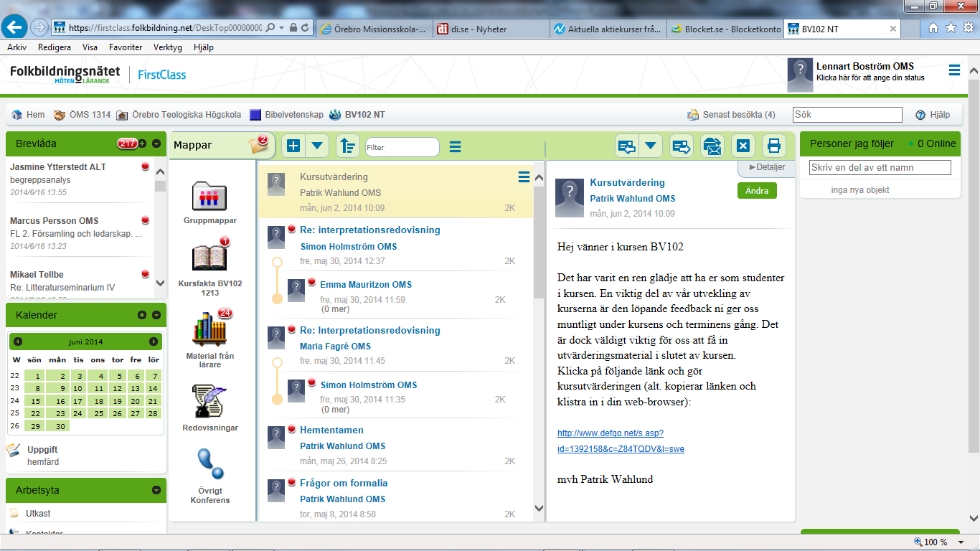
Task: Click the add plus icon in Kalender header
Action: click(x=142, y=315)
